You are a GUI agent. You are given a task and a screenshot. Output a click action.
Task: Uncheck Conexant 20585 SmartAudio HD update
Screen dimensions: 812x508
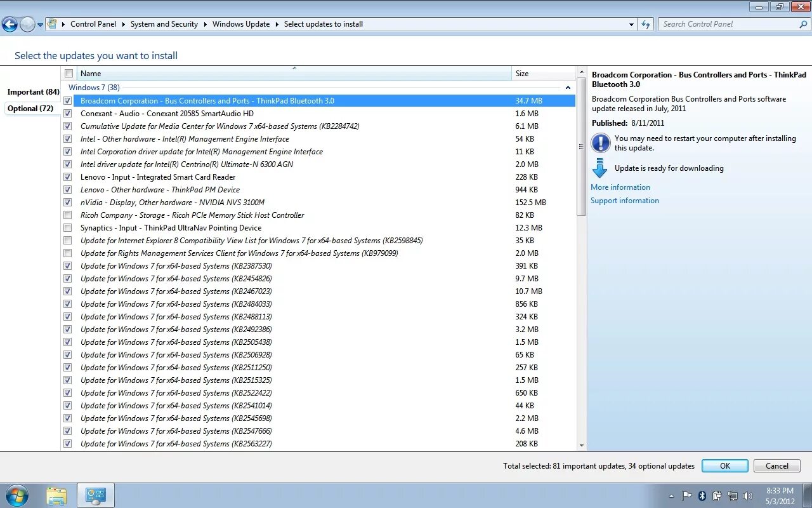(x=68, y=113)
